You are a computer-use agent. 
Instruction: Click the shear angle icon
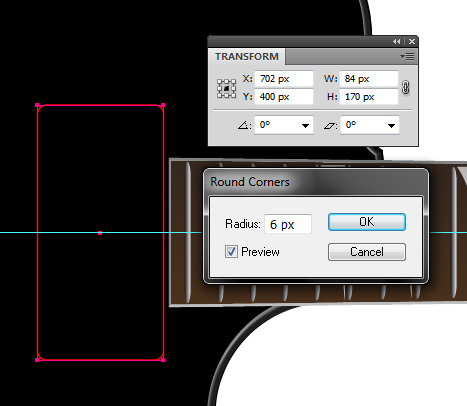[x=330, y=126]
